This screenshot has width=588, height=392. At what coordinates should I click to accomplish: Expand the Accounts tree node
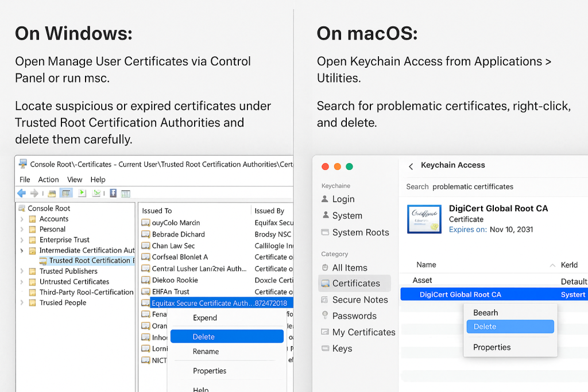pyautogui.click(x=22, y=219)
